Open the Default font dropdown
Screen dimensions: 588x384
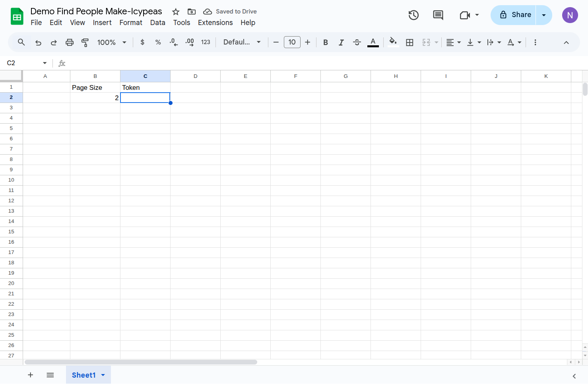tap(242, 42)
